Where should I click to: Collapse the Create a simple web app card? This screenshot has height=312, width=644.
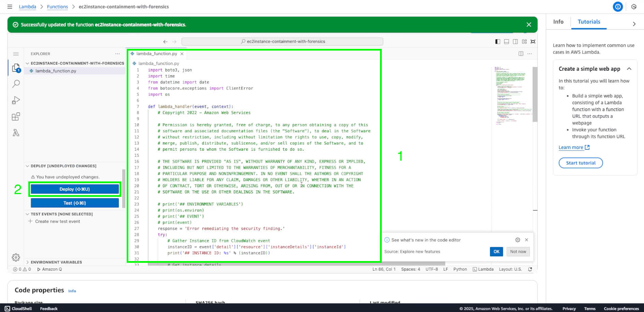pyautogui.click(x=629, y=69)
